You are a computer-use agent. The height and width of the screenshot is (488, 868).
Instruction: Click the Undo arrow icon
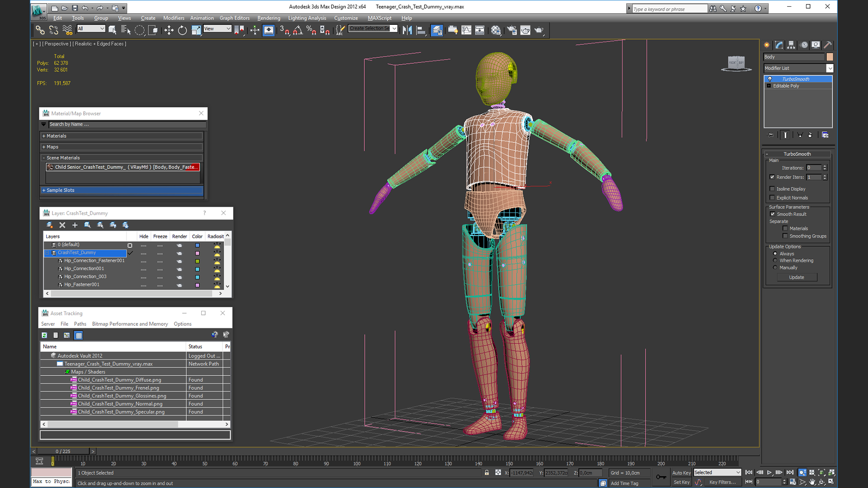pyautogui.click(x=85, y=8)
